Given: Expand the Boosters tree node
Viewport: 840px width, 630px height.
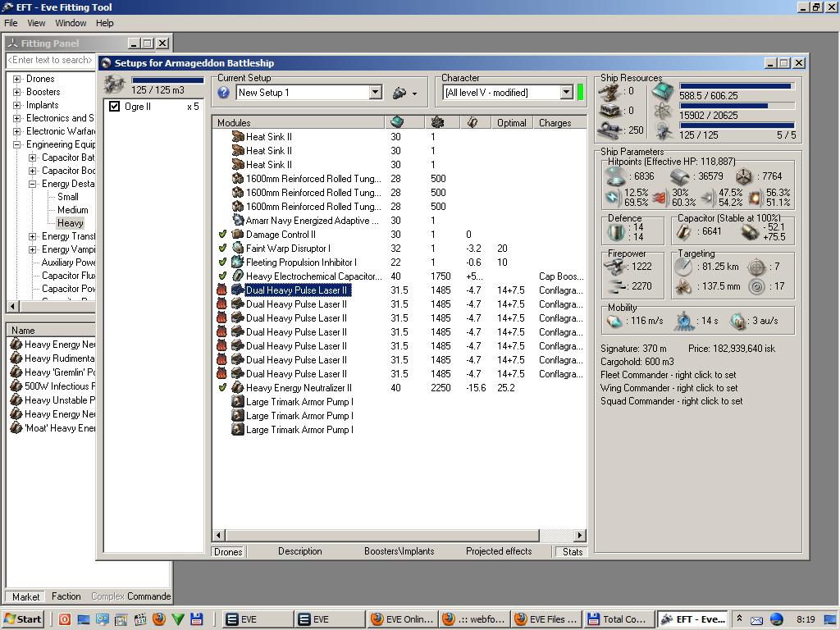Looking at the screenshot, I should (16, 92).
